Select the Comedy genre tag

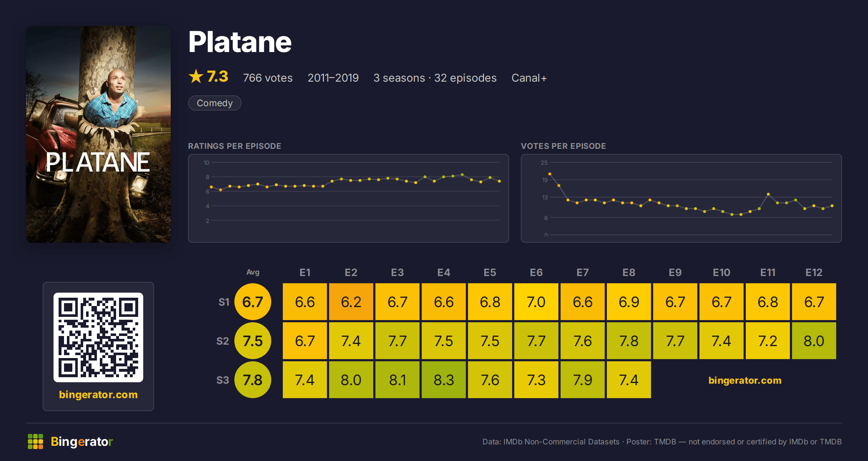click(215, 103)
